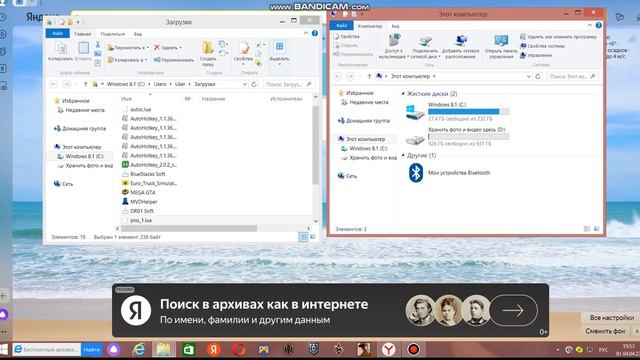Click the Вставить clipboard icon in Загрузки

(x=83, y=48)
